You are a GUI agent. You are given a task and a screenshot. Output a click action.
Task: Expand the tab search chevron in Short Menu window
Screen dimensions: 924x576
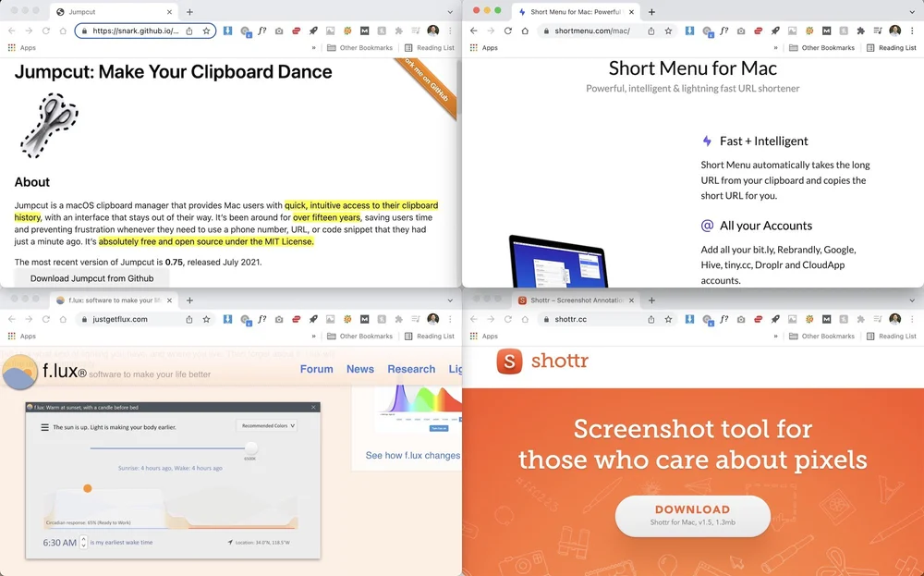912,12
